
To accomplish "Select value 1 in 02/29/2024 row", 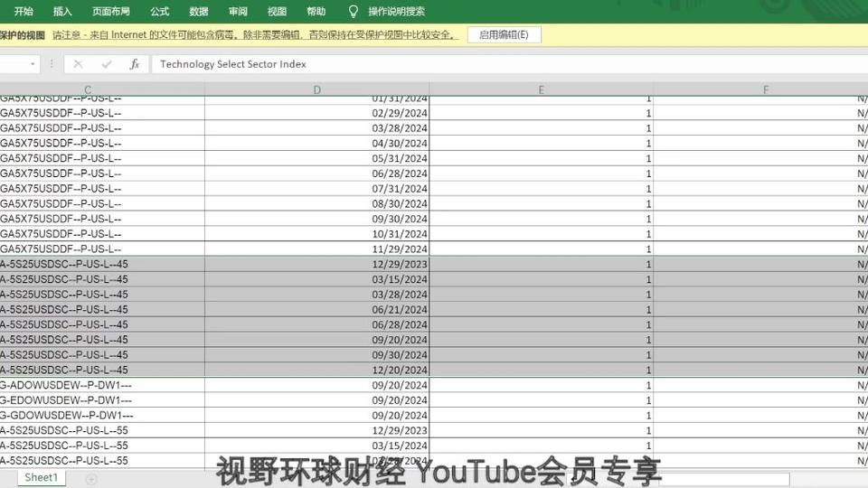I will click(x=541, y=113).
